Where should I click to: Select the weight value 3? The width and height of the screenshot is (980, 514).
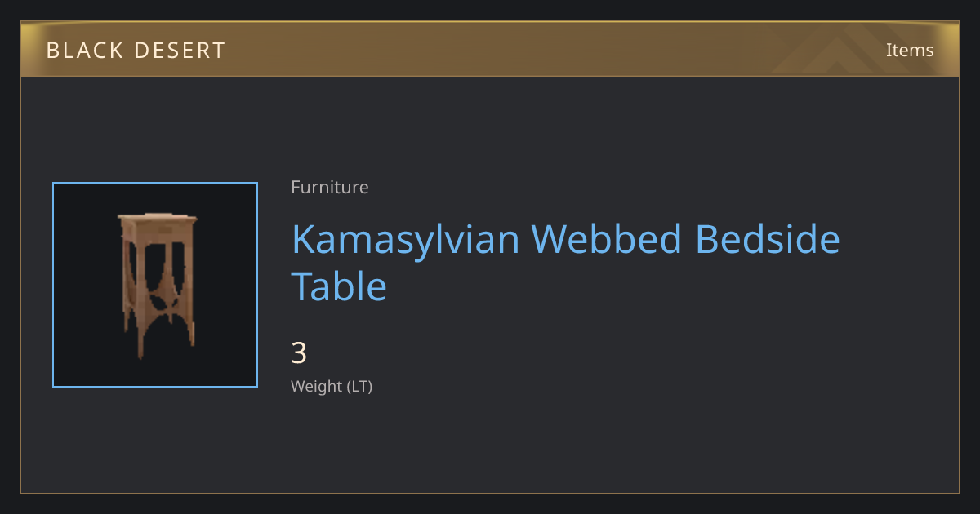coord(299,353)
